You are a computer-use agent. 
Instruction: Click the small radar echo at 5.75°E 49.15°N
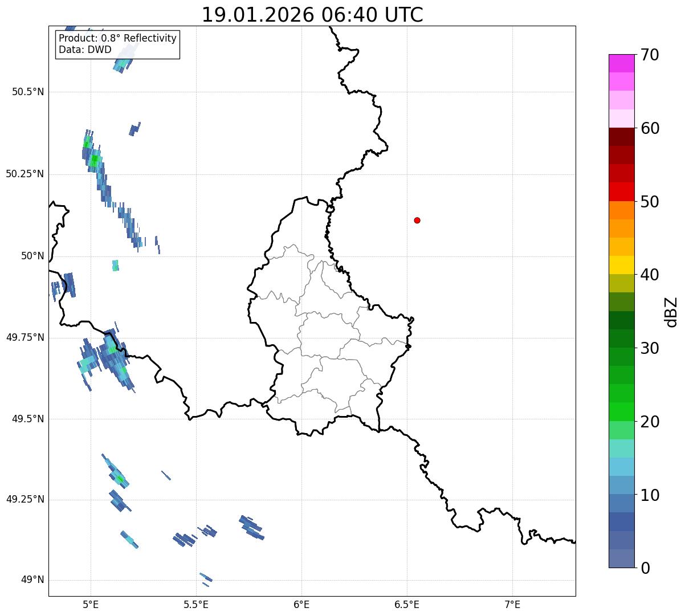[251, 528]
